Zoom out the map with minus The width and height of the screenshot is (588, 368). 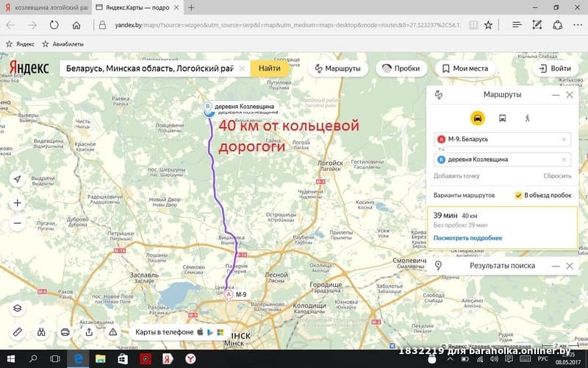tap(17, 223)
